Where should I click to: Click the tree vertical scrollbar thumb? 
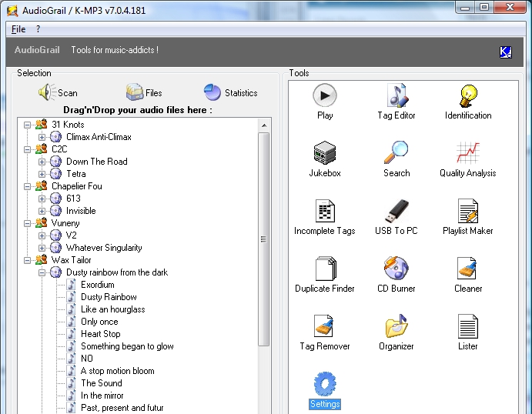click(263, 239)
